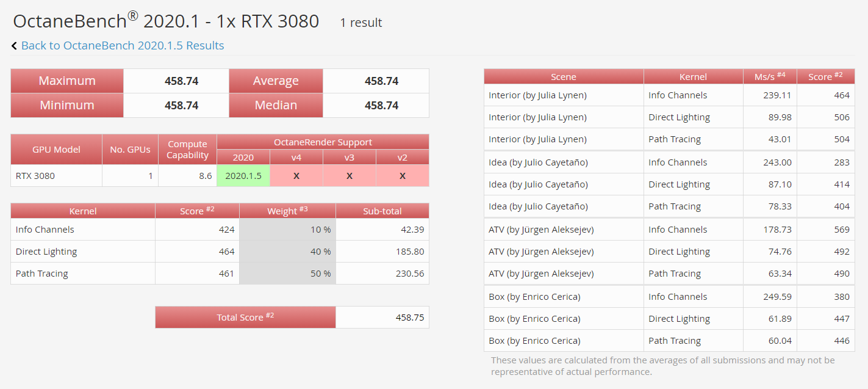The width and height of the screenshot is (868, 389).
Task: Click the 78.33 Ms/s value
Action: 780,206
